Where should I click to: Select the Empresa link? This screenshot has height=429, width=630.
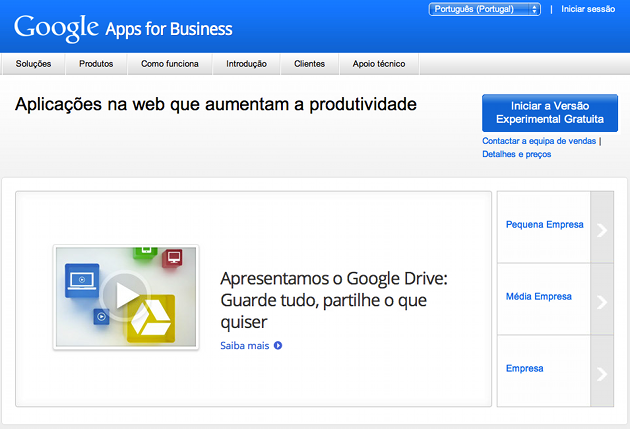524,368
